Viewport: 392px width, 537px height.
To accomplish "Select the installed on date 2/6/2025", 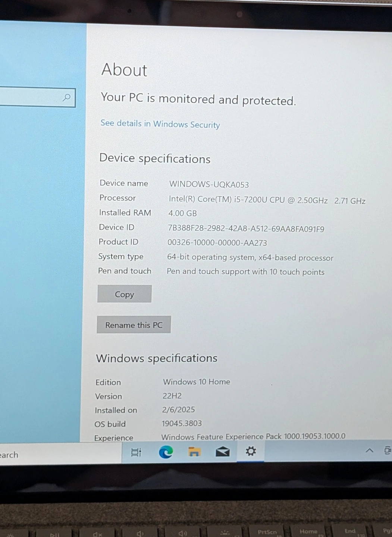I will [x=178, y=409].
